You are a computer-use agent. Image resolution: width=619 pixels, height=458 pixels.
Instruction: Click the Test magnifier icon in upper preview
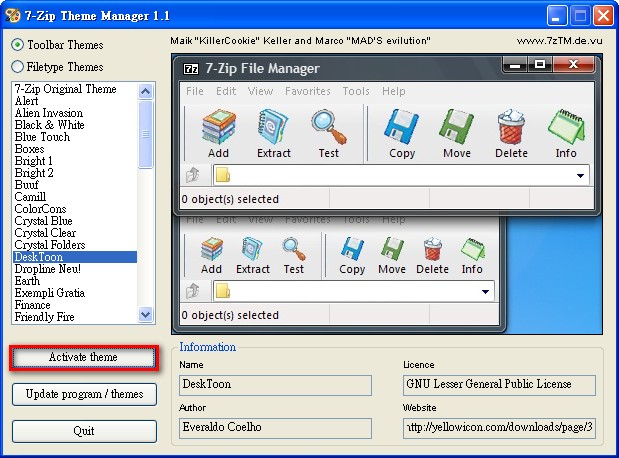tap(329, 126)
